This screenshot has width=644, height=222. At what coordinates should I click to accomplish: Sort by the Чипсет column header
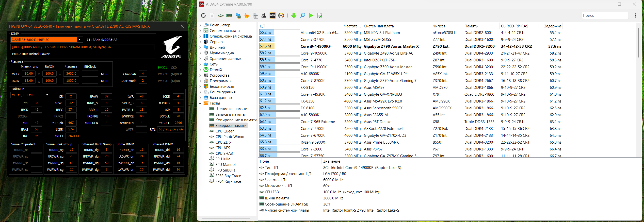[447, 26]
